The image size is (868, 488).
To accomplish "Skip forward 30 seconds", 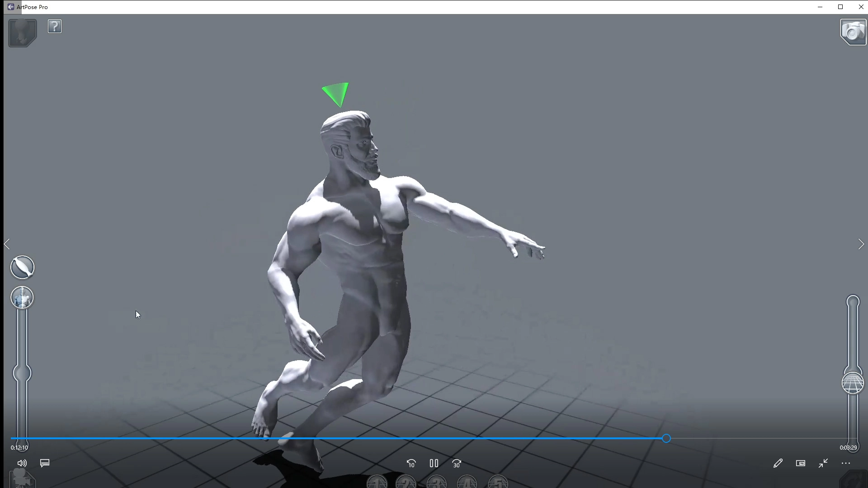I will (x=457, y=463).
